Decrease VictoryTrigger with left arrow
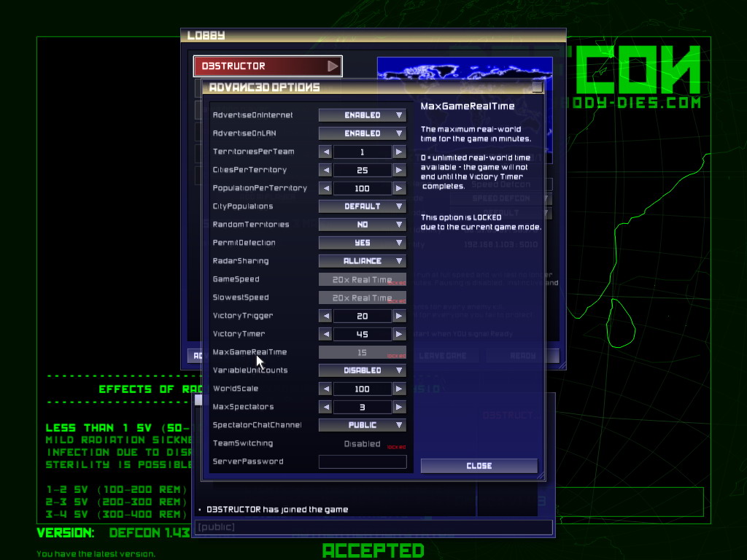This screenshot has height=560, width=747. tap(325, 316)
